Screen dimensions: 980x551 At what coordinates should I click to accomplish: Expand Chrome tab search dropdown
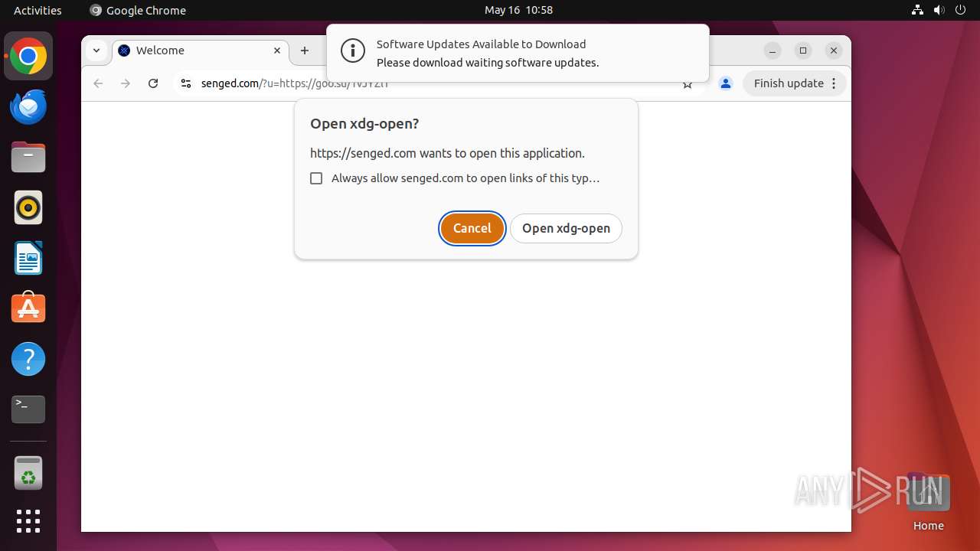[x=96, y=51]
